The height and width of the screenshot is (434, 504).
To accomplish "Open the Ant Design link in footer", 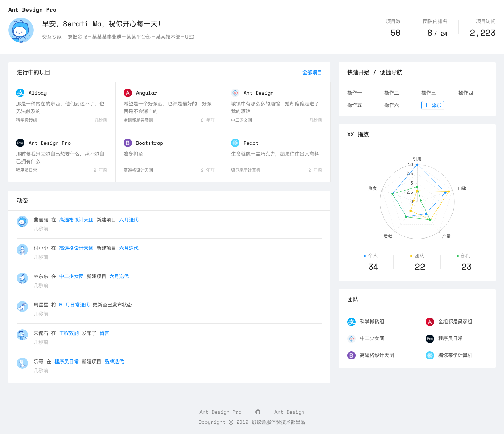I will click(289, 412).
